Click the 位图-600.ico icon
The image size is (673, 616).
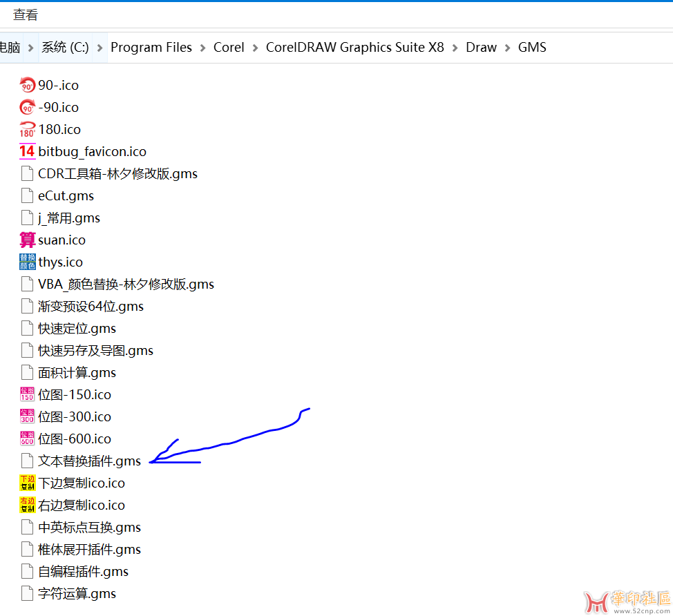27,439
